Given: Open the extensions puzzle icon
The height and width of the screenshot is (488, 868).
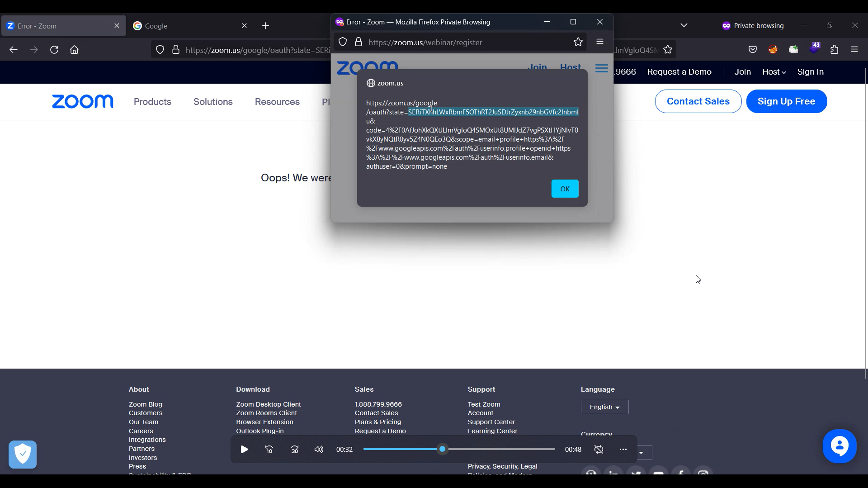Looking at the screenshot, I should click(x=834, y=50).
